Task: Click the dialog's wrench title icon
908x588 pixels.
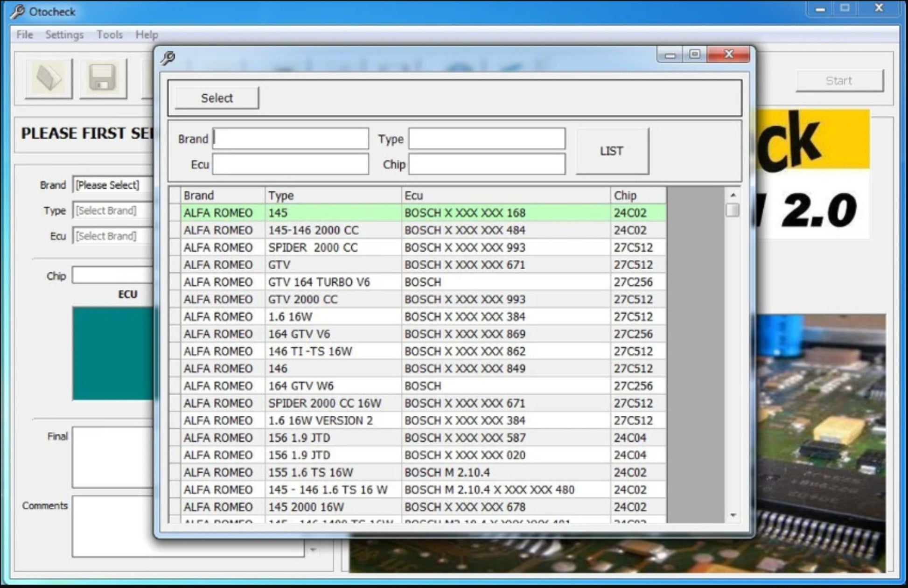Action: pyautogui.click(x=168, y=58)
